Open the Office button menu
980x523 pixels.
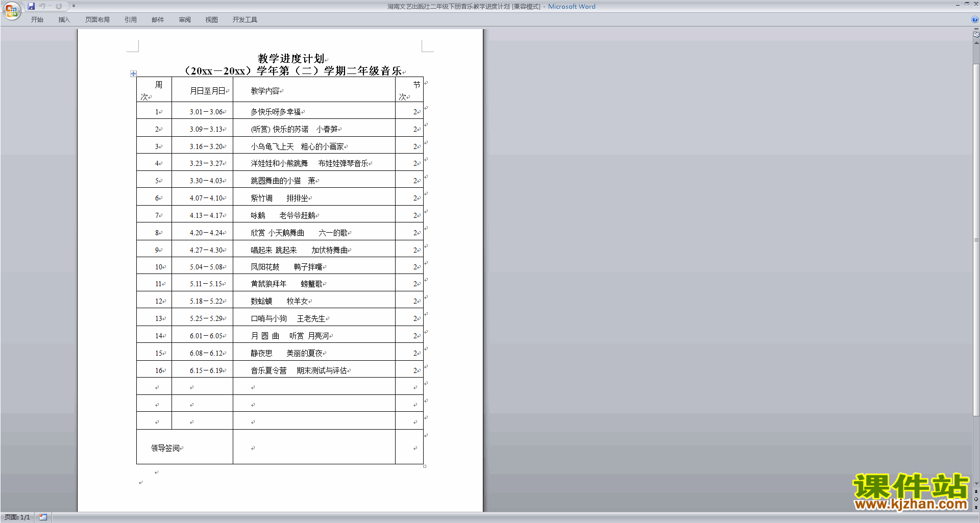[11, 11]
